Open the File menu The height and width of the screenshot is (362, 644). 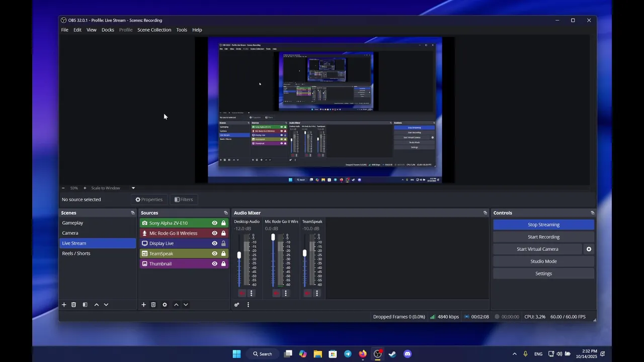[65, 30]
